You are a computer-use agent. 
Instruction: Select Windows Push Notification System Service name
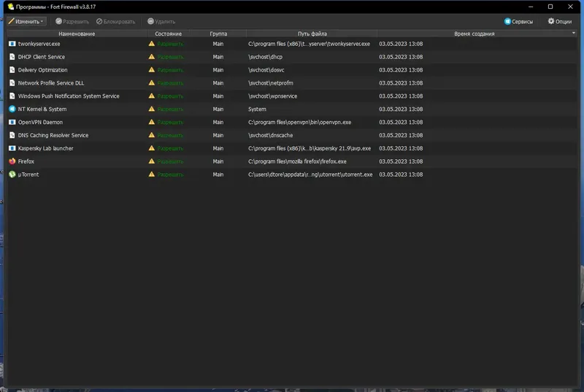[69, 96]
